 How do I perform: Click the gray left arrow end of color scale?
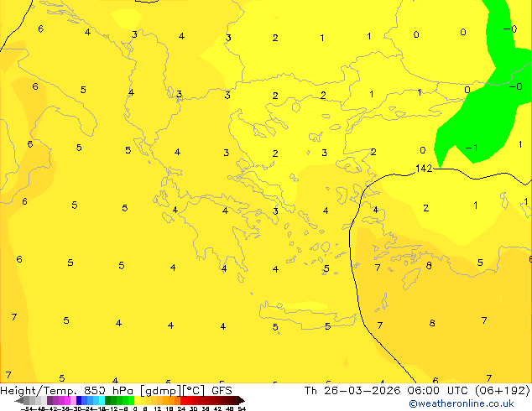pyautogui.click(x=18, y=400)
